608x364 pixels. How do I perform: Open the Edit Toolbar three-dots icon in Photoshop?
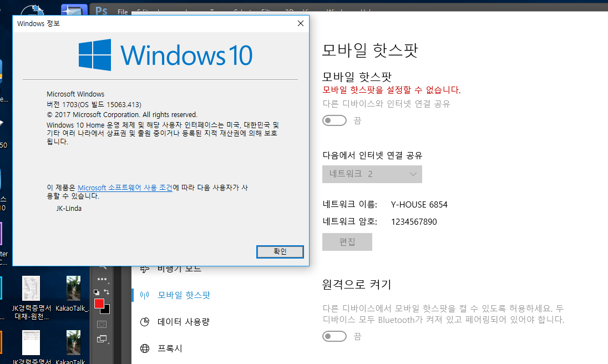click(102, 279)
